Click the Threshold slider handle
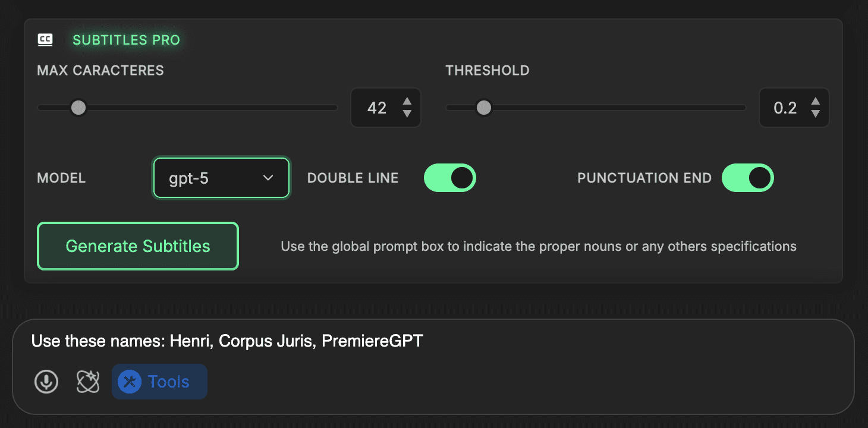The width and height of the screenshot is (868, 428). pos(484,108)
